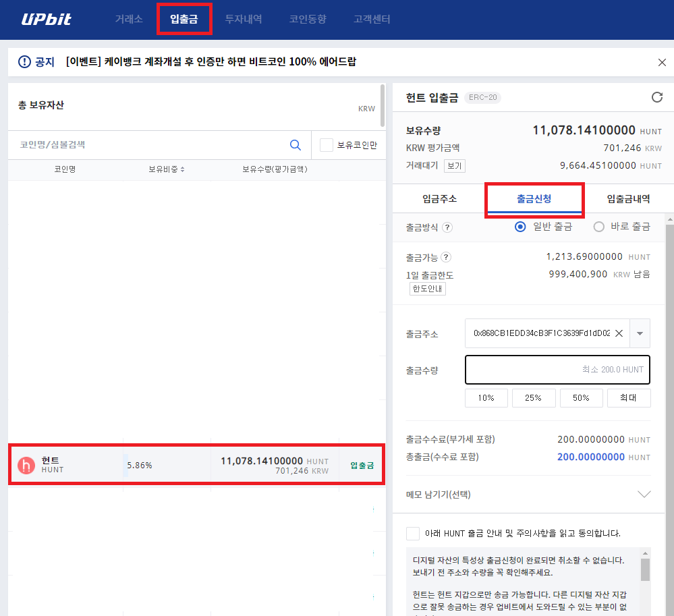
Task: Switch to the 입금주소 tab
Action: (x=439, y=198)
